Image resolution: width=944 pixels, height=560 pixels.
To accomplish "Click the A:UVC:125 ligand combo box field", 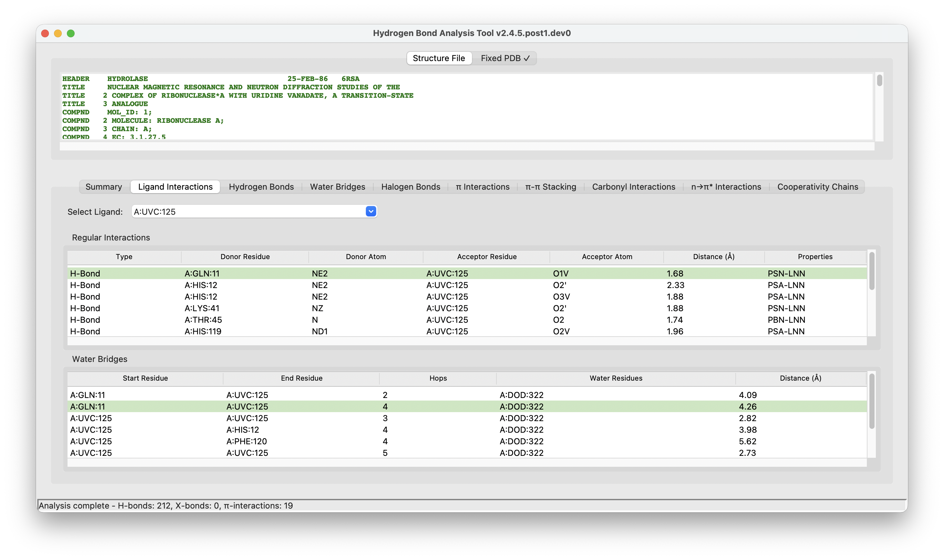I will (254, 211).
